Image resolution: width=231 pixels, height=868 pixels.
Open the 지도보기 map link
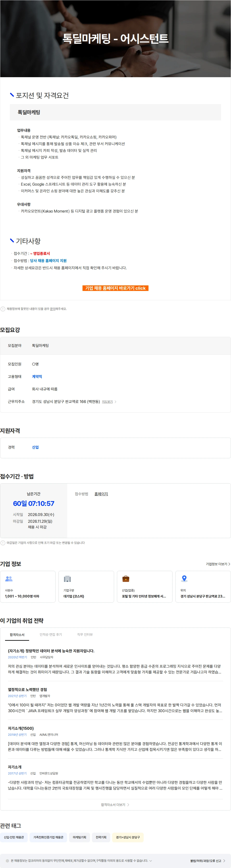107,402
